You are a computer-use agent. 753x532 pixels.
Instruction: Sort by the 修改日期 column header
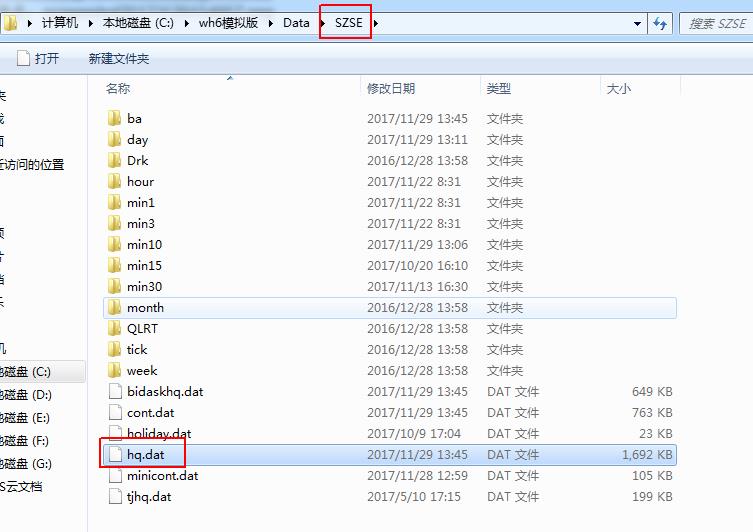(391, 88)
